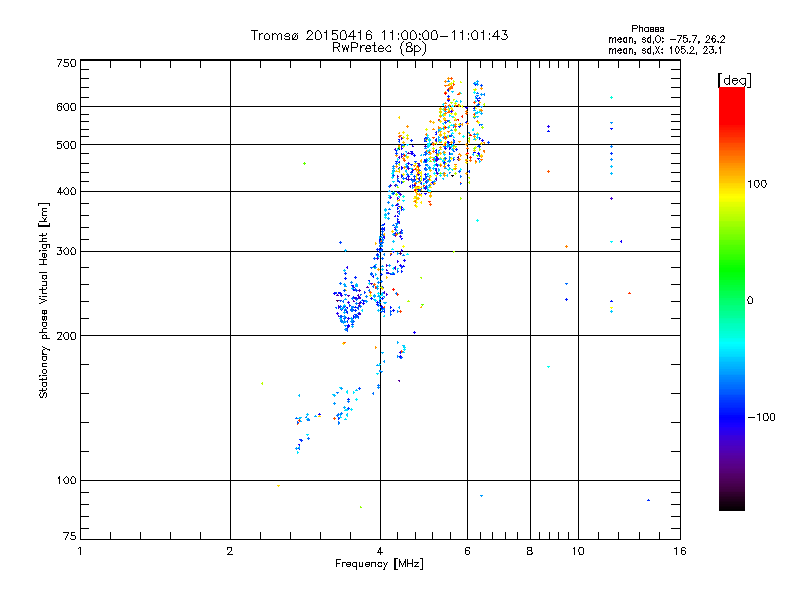Click the 'Phases' header at top right

647,29
